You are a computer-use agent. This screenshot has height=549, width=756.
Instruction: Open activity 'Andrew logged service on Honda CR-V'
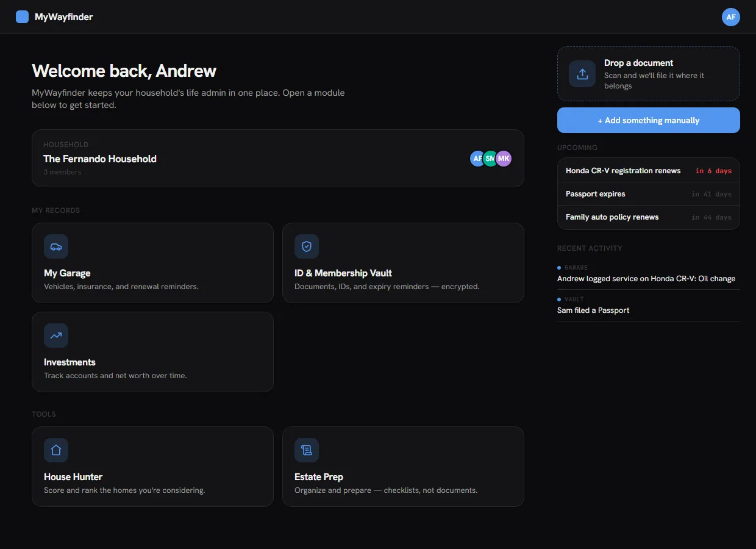[649, 274]
